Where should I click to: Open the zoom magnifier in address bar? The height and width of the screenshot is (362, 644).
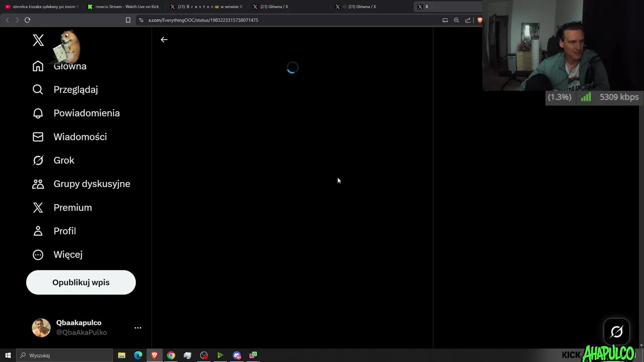pyautogui.click(x=456, y=20)
